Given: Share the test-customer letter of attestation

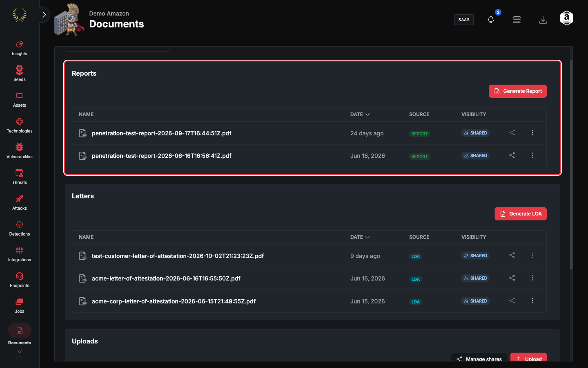Looking at the screenshot, I should (x=512, y=255).
